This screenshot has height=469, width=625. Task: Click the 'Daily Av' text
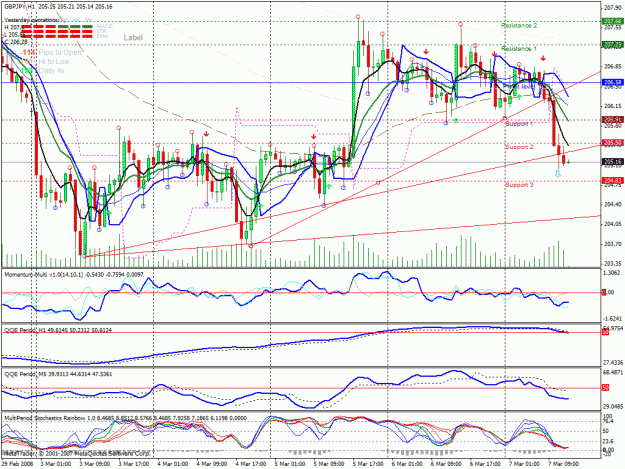51,71
